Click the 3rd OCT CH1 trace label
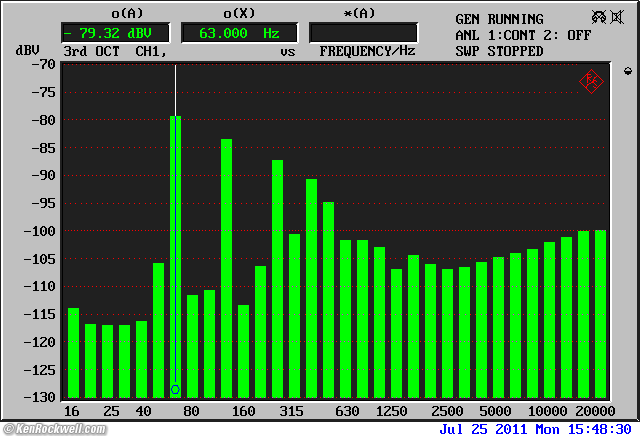 pos(110,51)
